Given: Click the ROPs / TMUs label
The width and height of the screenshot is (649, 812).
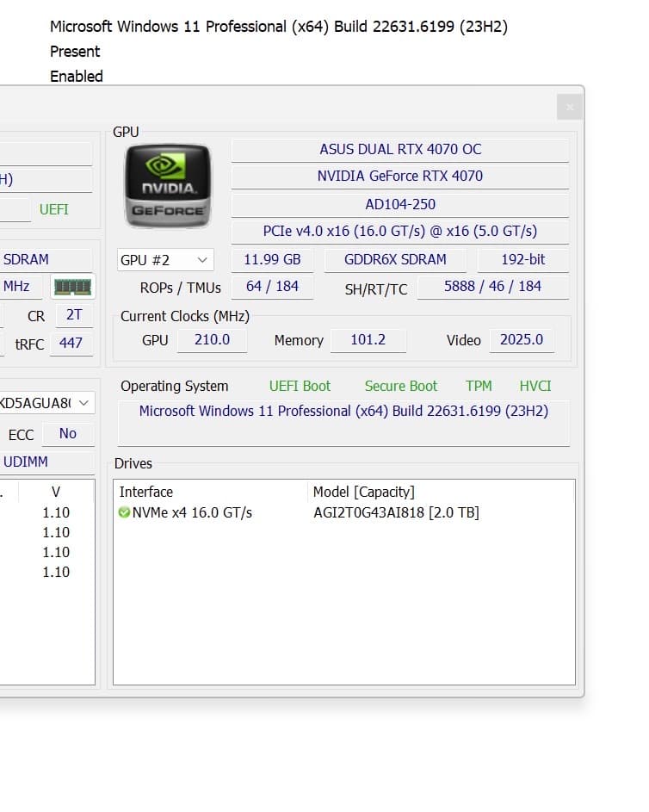Looking at the screenshot, I should tap(180, 288).
